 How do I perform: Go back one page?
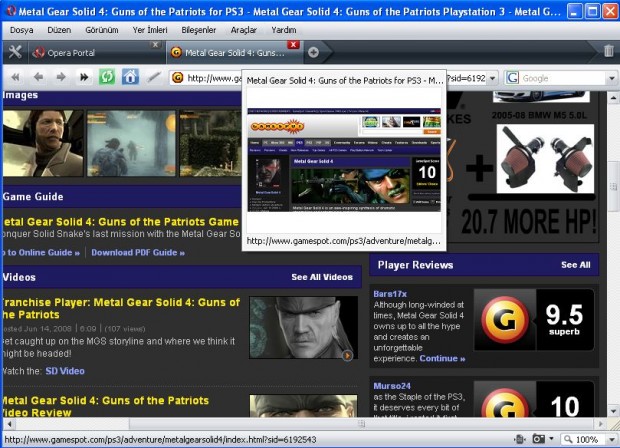coord(38,77)
